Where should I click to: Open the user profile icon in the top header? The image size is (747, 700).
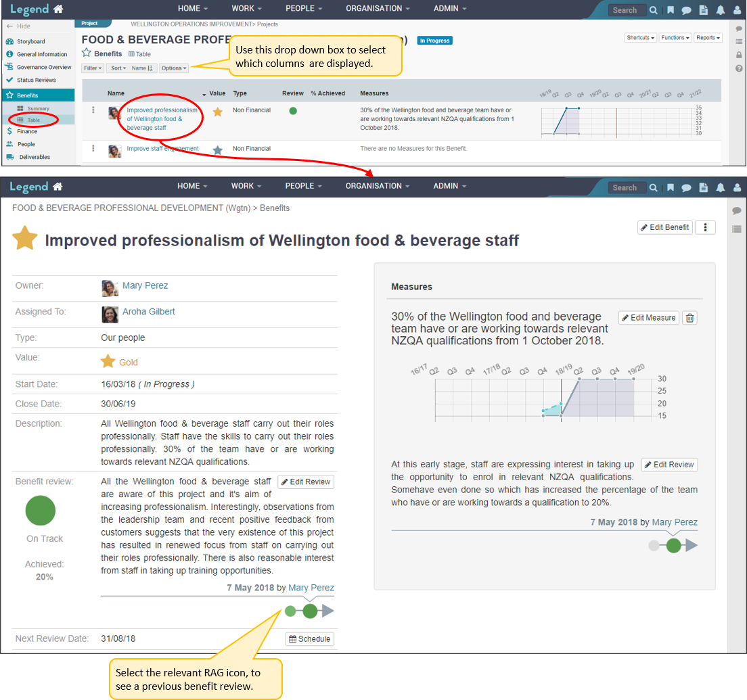point(737,10)
